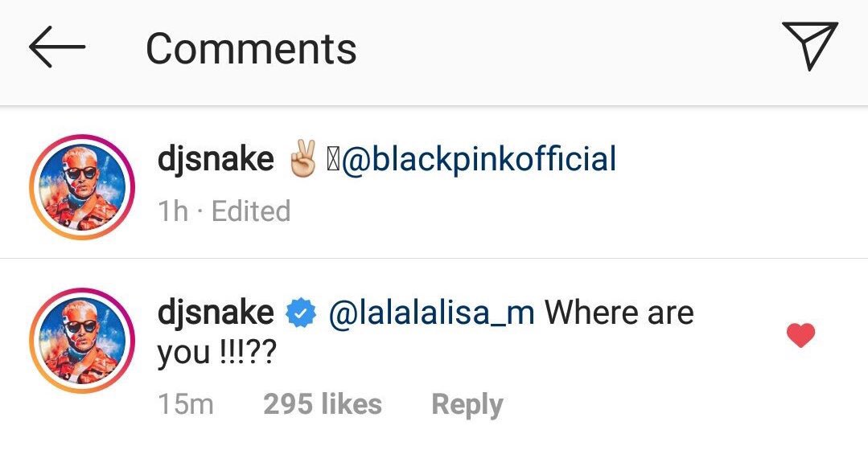The width and height of the screenshot is (868, 450).
Task: Open djsnake's avatar on the caption
Action: click(x=82, y=186)
